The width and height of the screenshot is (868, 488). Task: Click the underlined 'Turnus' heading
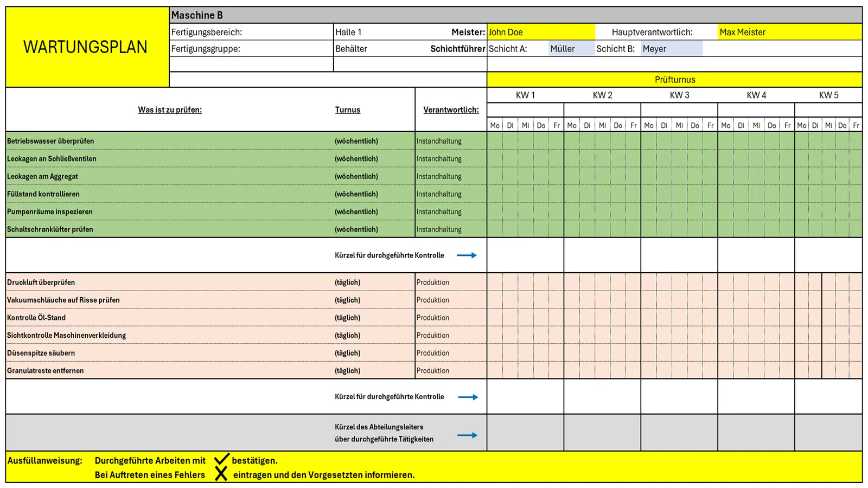click(348, 110)
